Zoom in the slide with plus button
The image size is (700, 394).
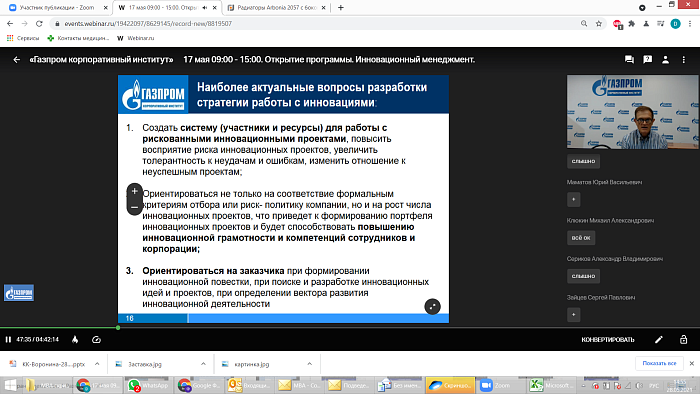[x=134, y=191]
